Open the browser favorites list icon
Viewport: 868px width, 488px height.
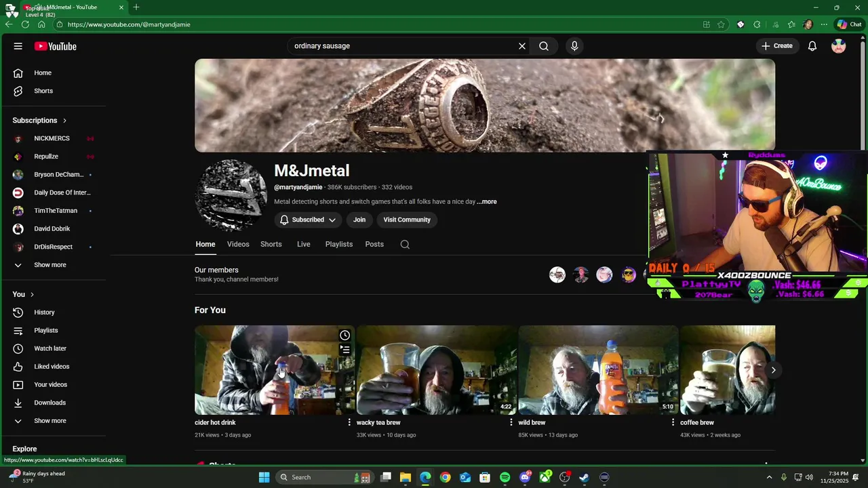[791, 24]
